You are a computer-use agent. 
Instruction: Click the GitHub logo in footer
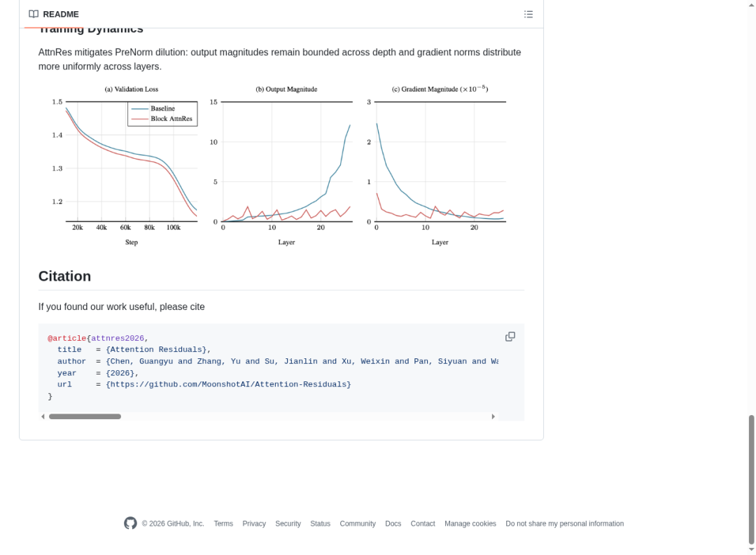(130, 524)
